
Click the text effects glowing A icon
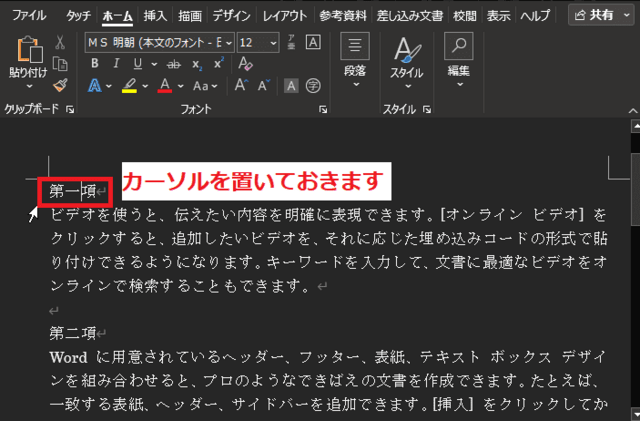(95, 86)
